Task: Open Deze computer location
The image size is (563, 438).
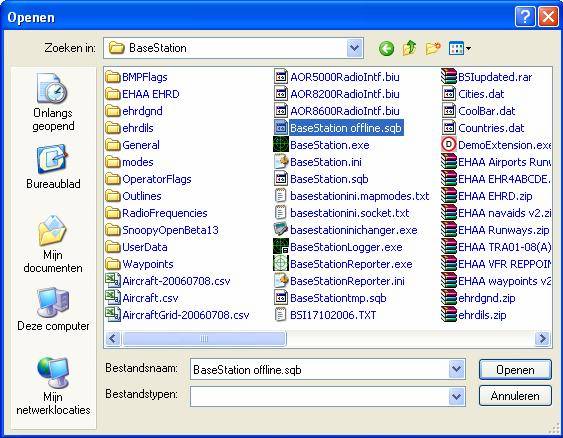Action: (53, 309)
